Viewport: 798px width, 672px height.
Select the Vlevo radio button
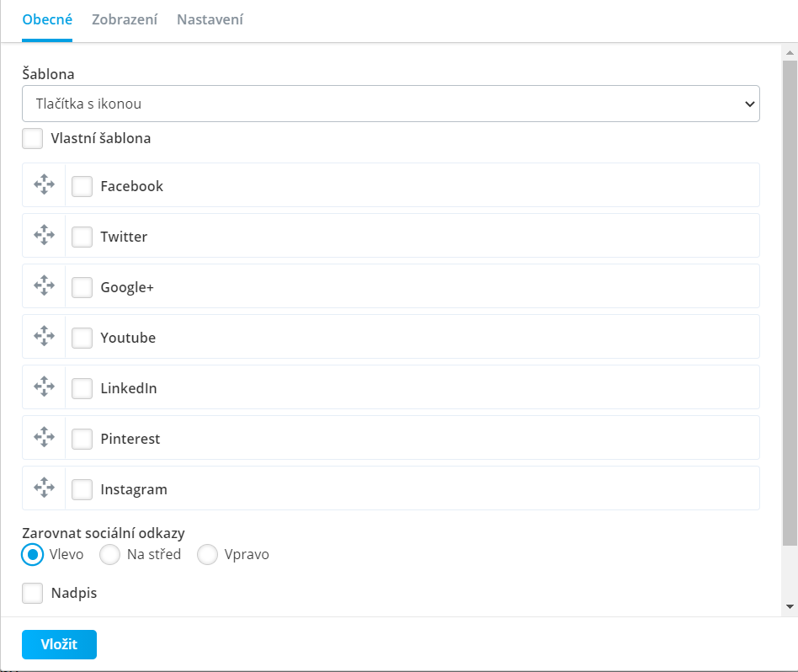pyautogui.click(x=33, y=554)
